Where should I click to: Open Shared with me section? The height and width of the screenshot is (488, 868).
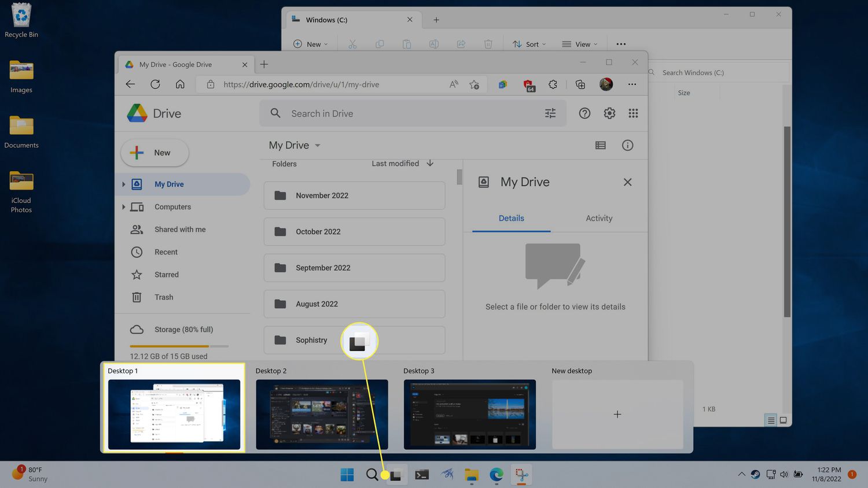179,230
